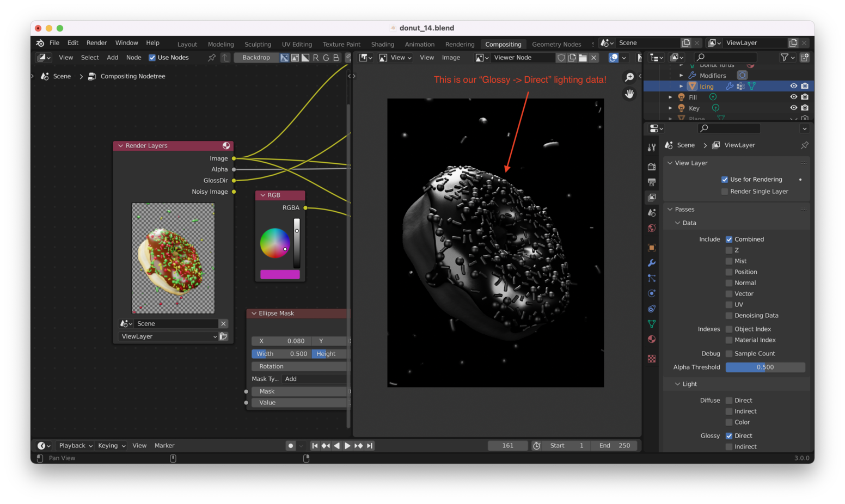
Task: Jump to the end frame in playback
Action: click(370, 446)
